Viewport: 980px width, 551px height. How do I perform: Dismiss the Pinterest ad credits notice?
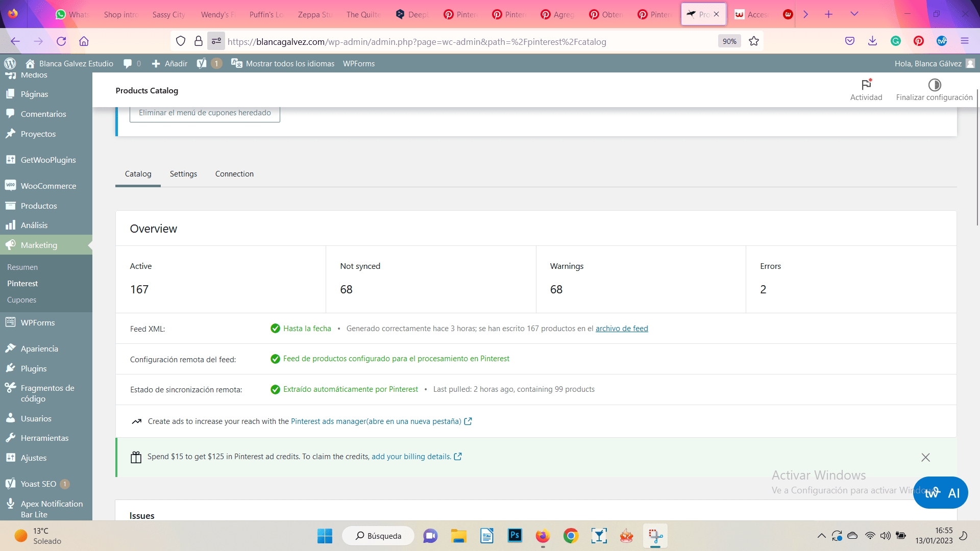coord(925,458)
